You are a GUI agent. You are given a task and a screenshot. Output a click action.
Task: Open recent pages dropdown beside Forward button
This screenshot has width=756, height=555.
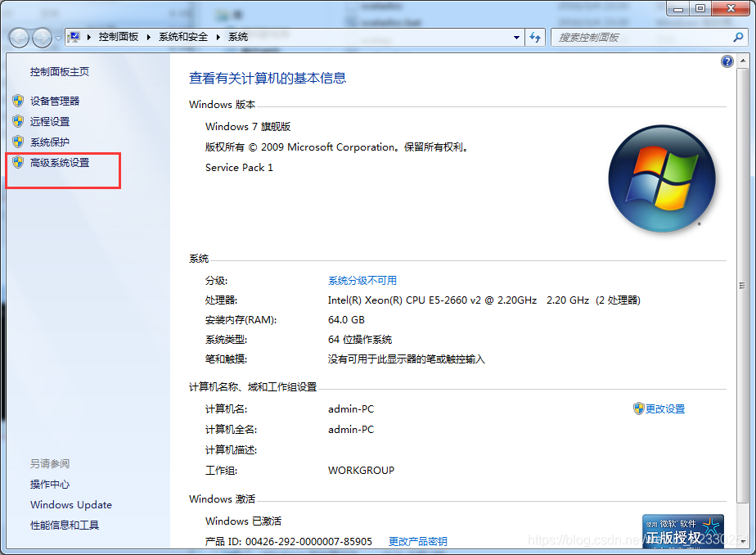click(x=58, y=38)
